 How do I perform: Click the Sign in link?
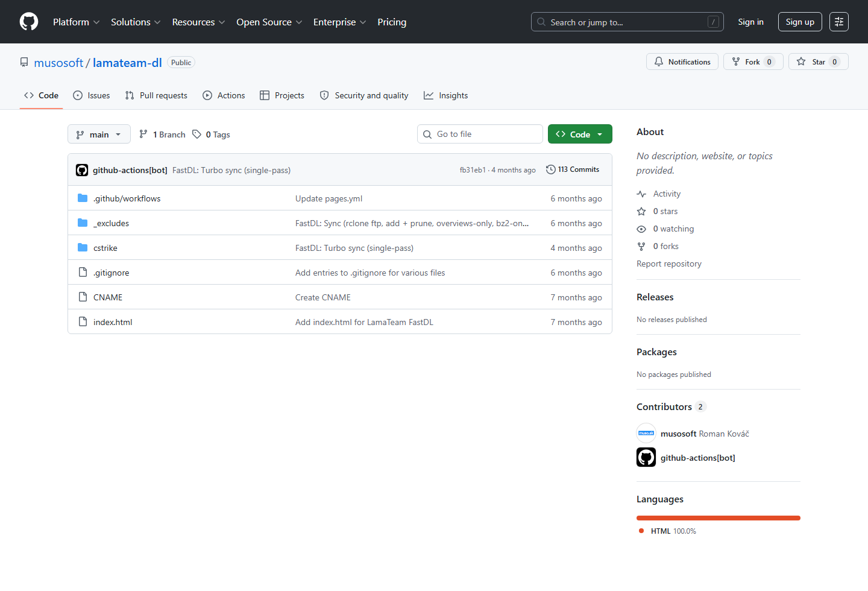750,22
